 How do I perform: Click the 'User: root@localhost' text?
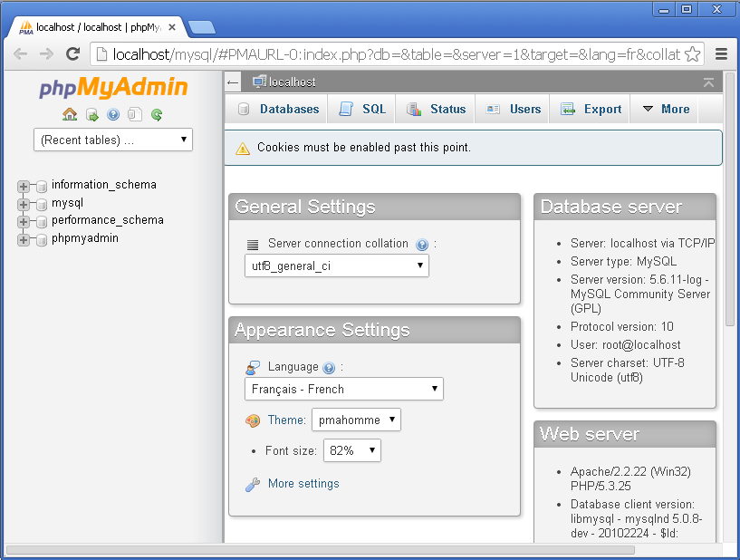tap(625, 344)
